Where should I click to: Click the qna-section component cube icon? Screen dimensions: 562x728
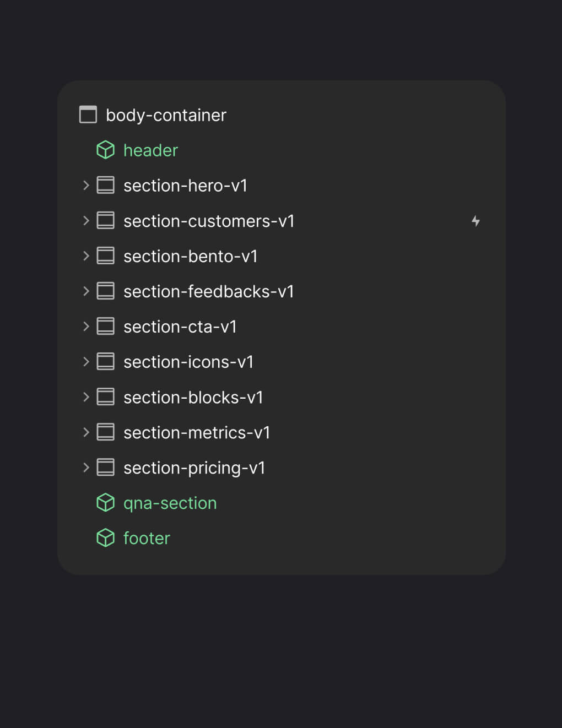105,503
